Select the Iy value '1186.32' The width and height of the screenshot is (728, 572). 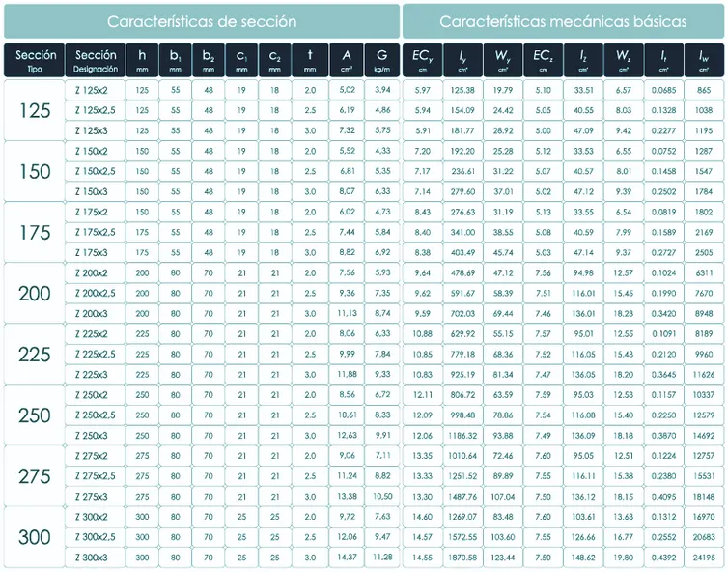click(x=462, y=436)
